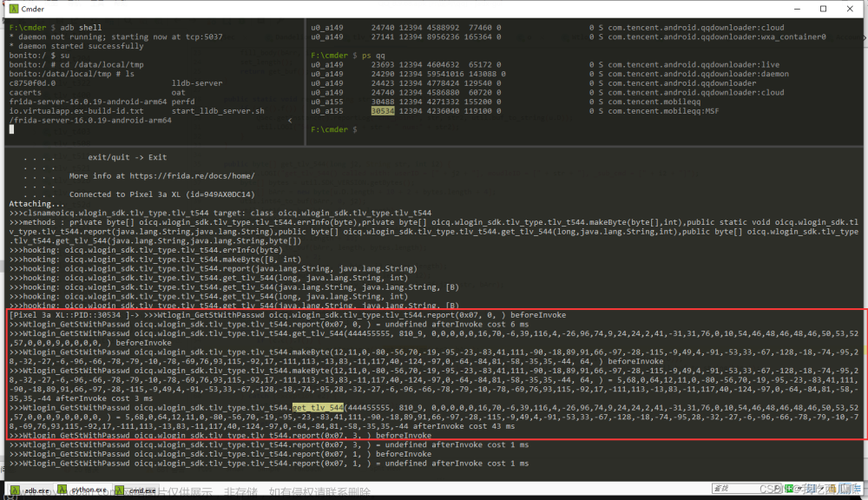Switch to the python.exe console tab
Screen dimensions: 868x500
83,490
